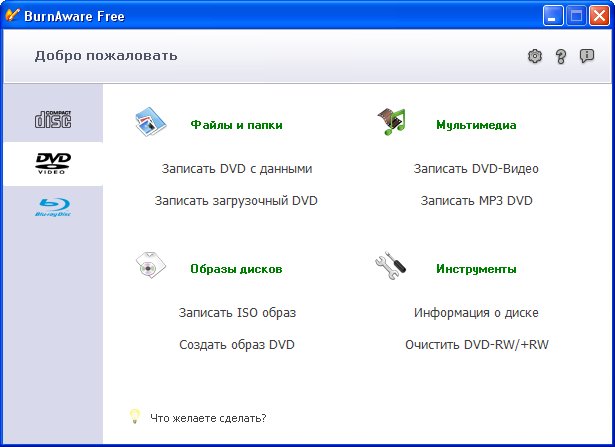Select the Compact Disc tab in sidebar

pos(53,119)
